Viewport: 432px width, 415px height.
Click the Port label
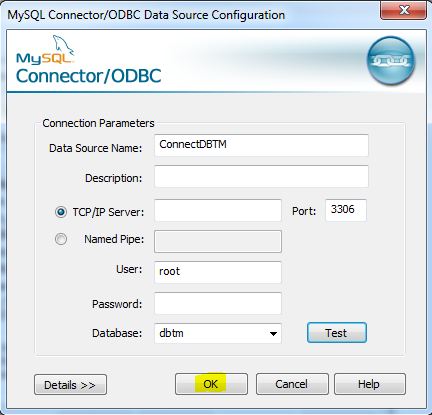click(x=304, y=211)
